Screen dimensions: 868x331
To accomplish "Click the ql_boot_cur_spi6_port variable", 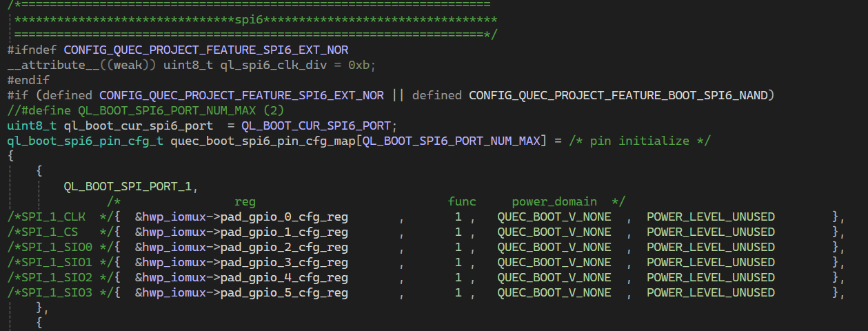I will tap(138, 126).
